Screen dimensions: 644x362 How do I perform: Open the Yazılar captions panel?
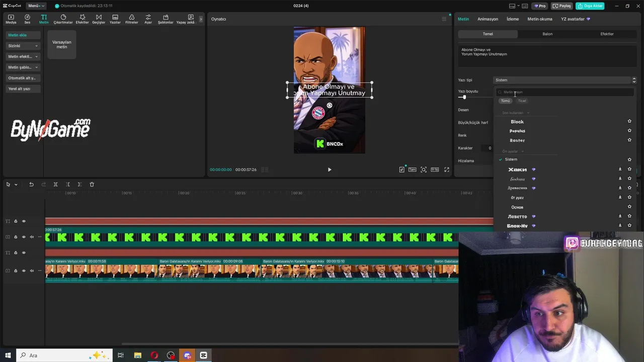click(x=115, y=19)
